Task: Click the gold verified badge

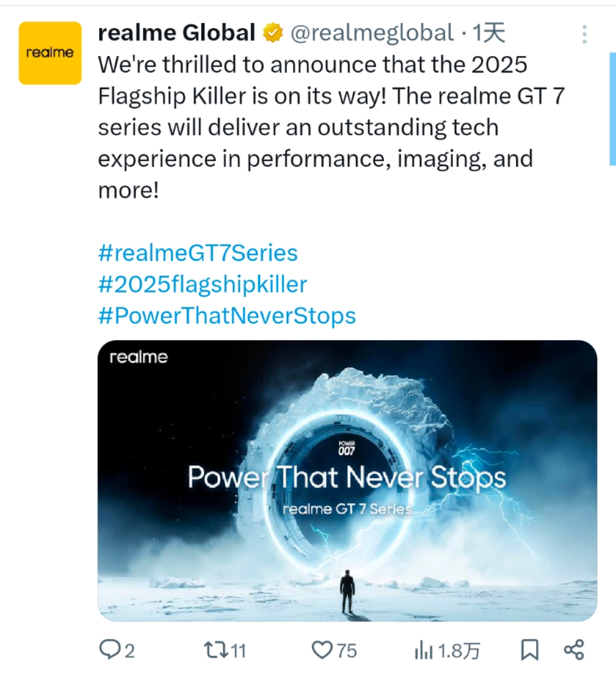Action: coord(273,33)
